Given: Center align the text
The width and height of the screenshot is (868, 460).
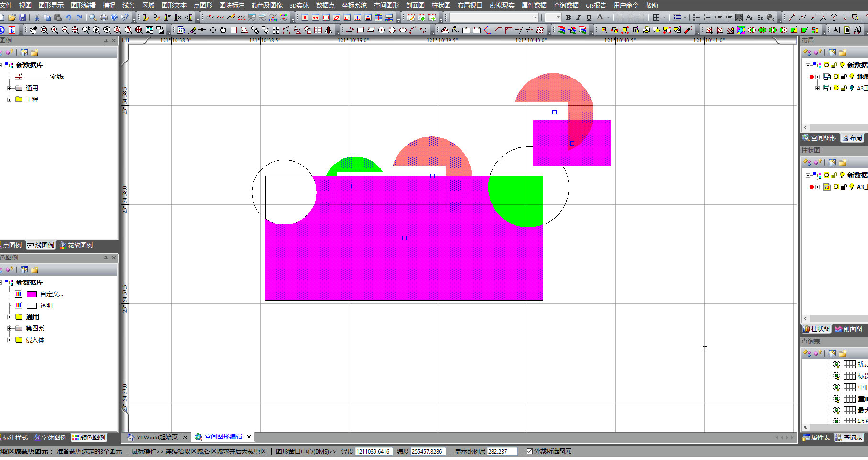Looking at the screenshot, I should coord(630,17).
